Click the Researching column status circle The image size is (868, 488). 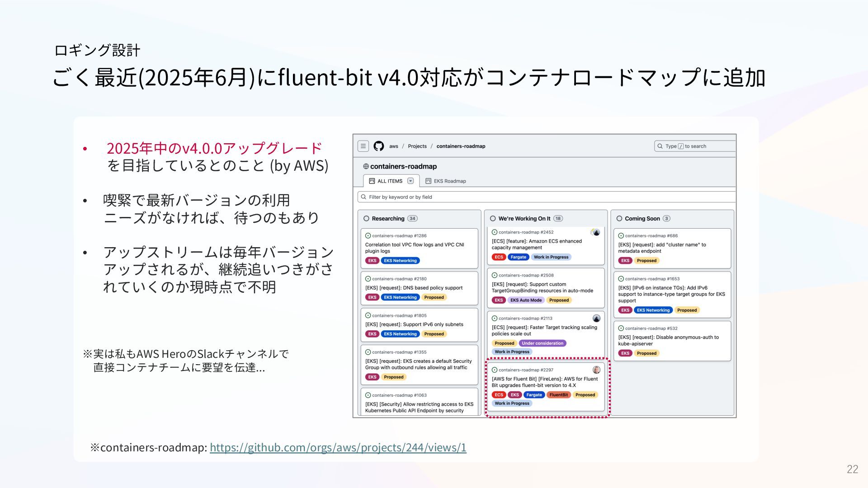pyautogui.click(x=366, y=218)
